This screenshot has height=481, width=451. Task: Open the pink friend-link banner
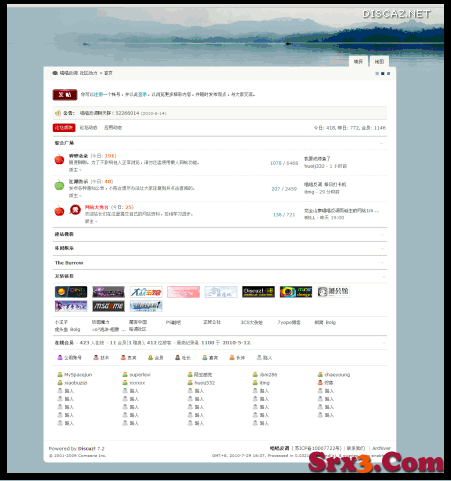coord(183,292)
